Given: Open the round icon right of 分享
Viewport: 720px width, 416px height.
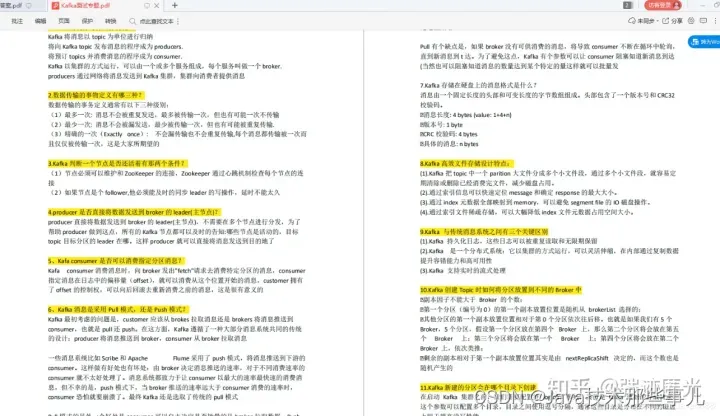Looking at the screenshot, I should [x=692, y=21].
